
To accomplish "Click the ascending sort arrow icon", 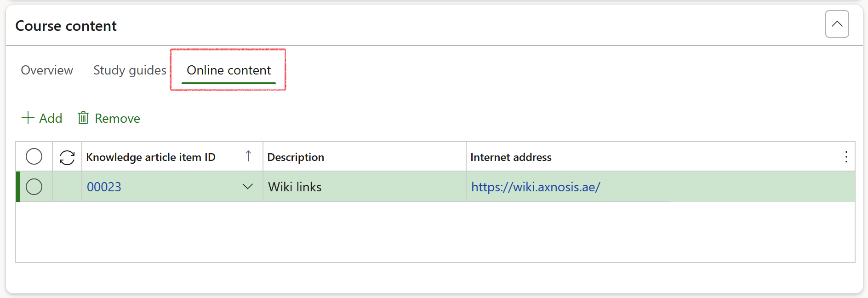I will click(x=248, y=156).
